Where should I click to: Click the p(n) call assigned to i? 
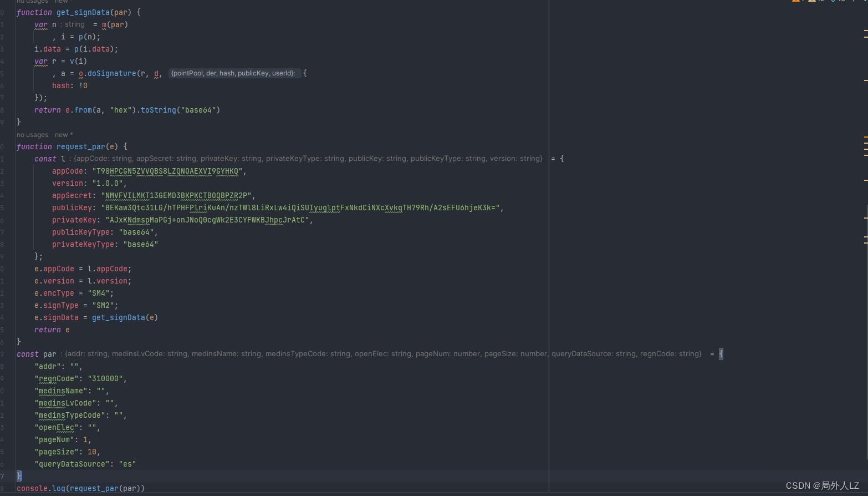click(x=88, y=37)
